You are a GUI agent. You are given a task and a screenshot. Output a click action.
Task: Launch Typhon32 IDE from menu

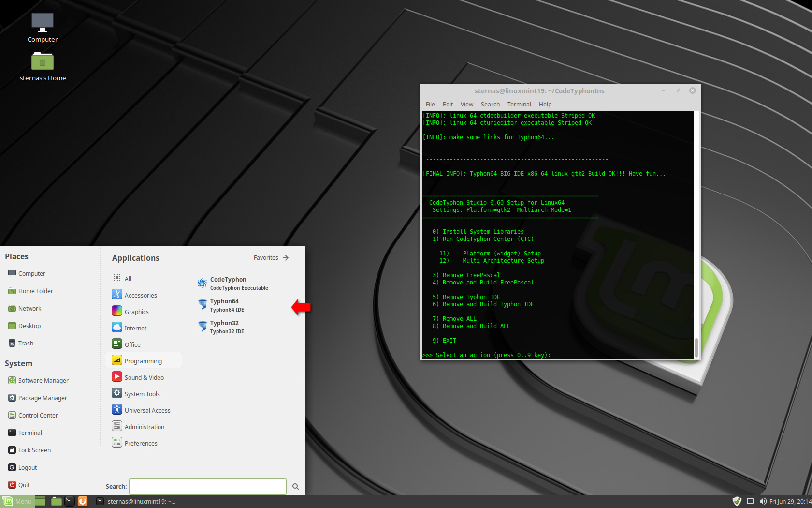click(x=221, y=327)
